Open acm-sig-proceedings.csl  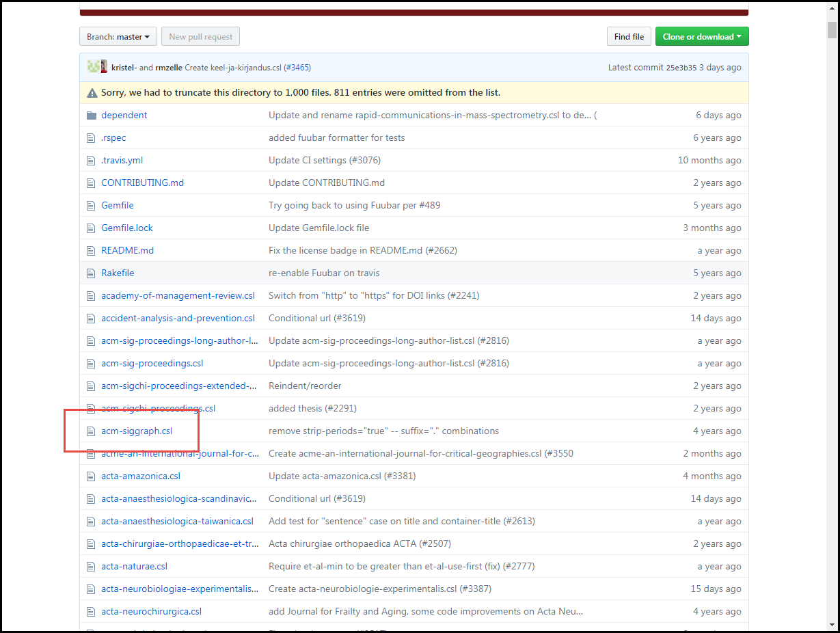(152, 363)
